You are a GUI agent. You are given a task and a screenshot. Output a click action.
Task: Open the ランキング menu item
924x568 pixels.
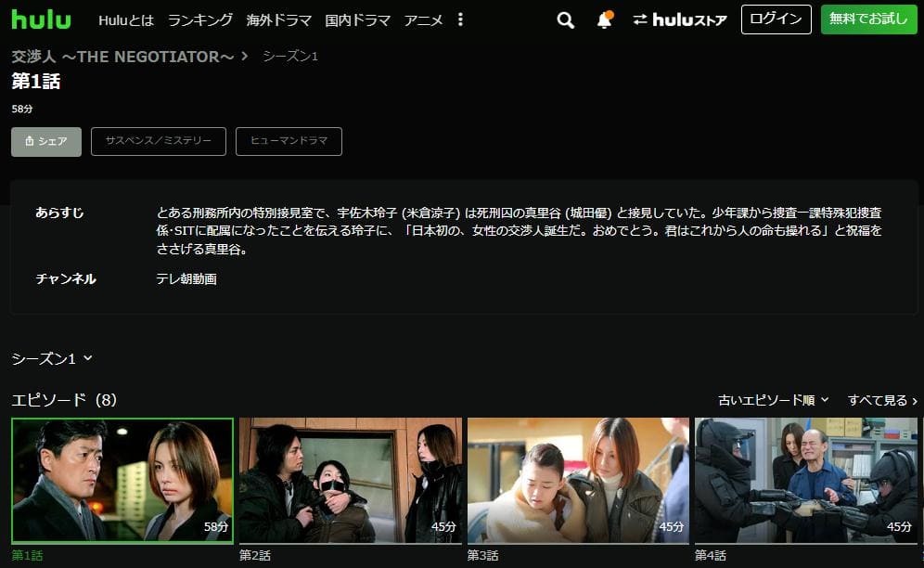pyautogui.click(x=200, y=20)
